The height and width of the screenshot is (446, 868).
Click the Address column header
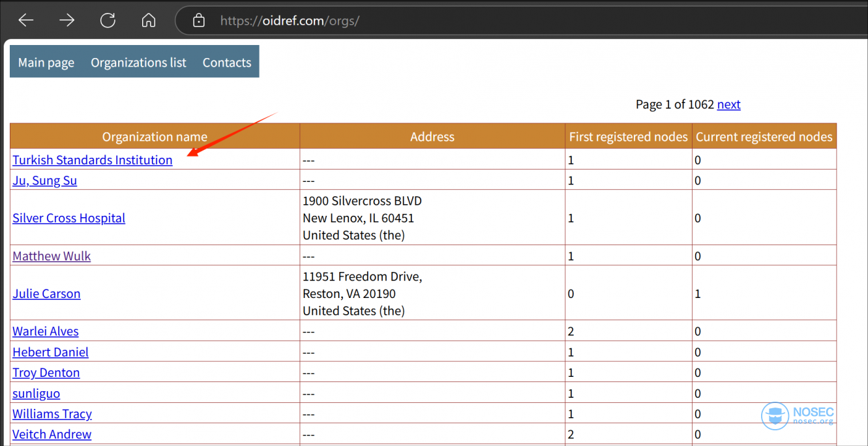pyautogui.click(x=432, y=137)
